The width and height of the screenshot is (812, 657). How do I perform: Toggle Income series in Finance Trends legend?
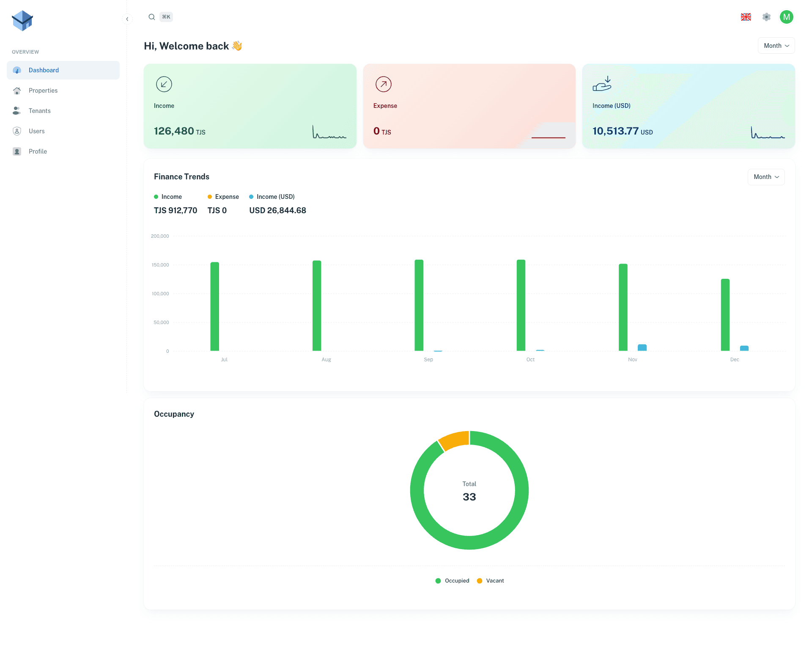point(168,197)
